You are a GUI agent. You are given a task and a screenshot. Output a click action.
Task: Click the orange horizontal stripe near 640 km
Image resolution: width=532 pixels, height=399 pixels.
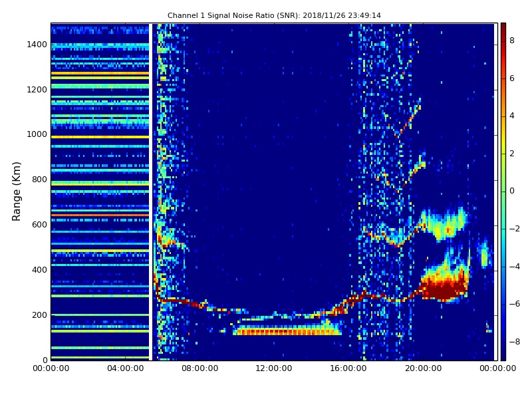pos(100,215)
